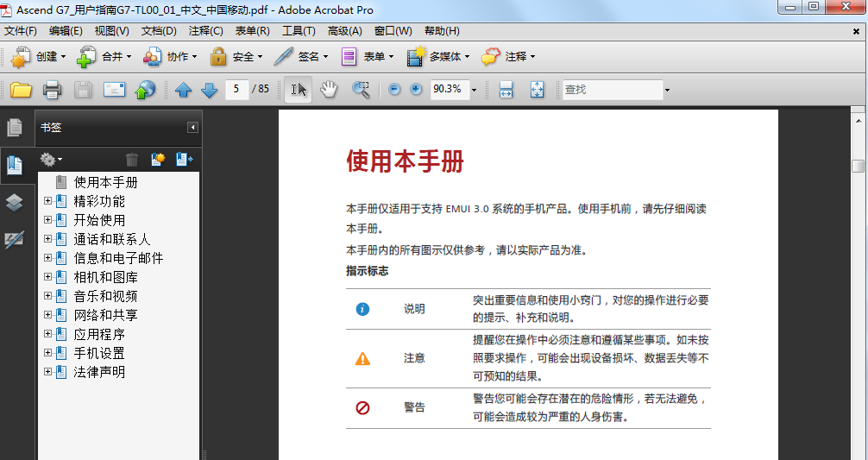Go to next page with down arrow

click(x=209, y=90)
